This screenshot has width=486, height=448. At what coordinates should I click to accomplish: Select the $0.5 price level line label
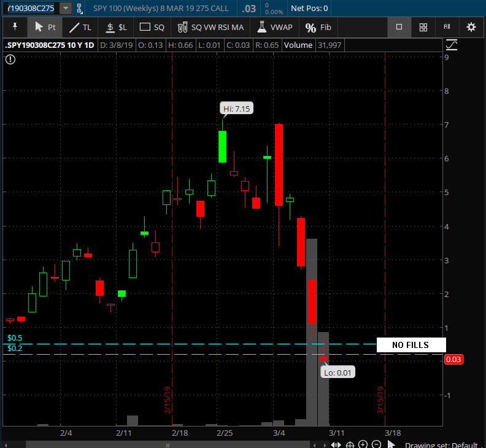point(15,338)
